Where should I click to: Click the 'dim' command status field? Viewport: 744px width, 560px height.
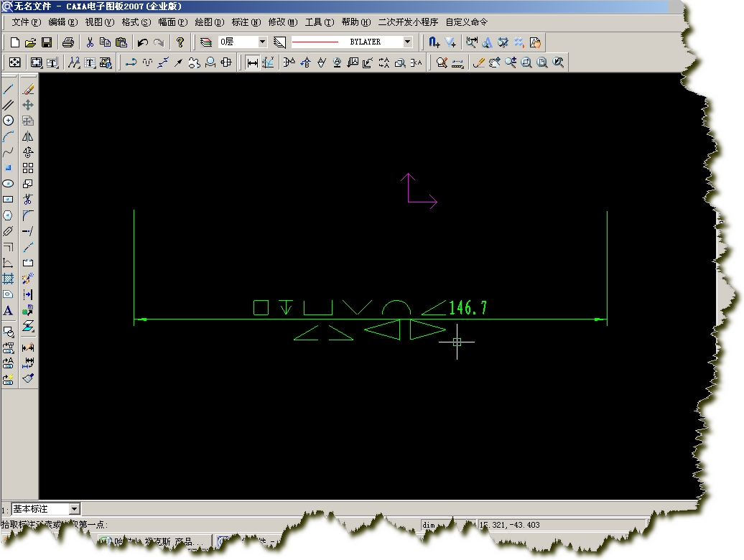pyautogui.click(x=429, y=525)
